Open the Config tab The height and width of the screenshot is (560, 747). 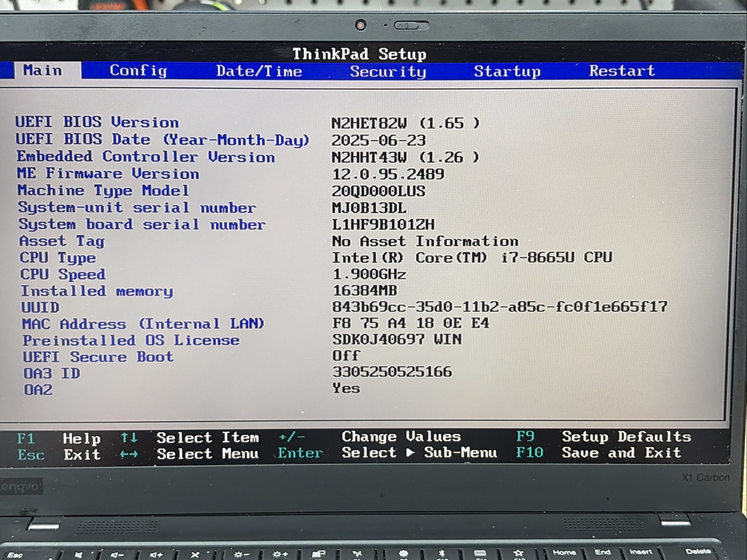pos(138,71)
